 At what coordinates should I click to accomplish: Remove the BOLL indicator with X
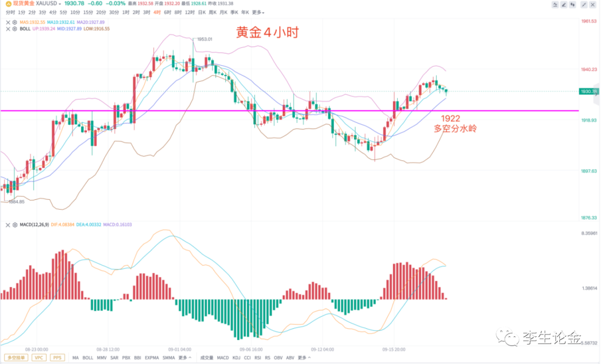(7, 28)
